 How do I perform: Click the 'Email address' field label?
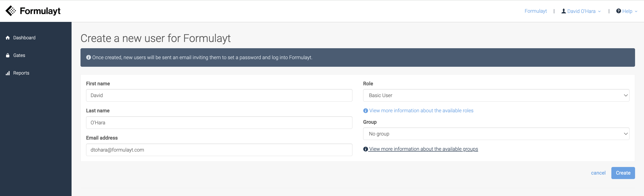click(102, 138)
